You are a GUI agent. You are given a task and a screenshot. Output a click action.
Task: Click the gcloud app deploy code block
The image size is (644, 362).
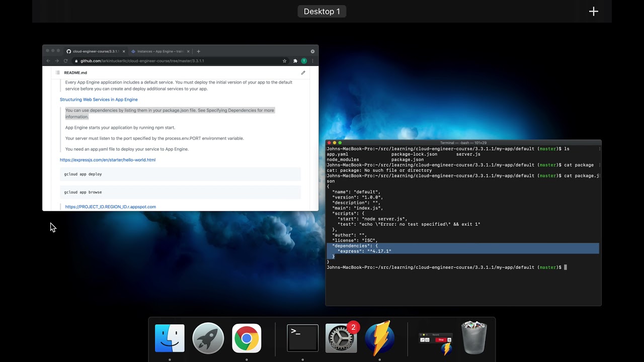point(180,174)
